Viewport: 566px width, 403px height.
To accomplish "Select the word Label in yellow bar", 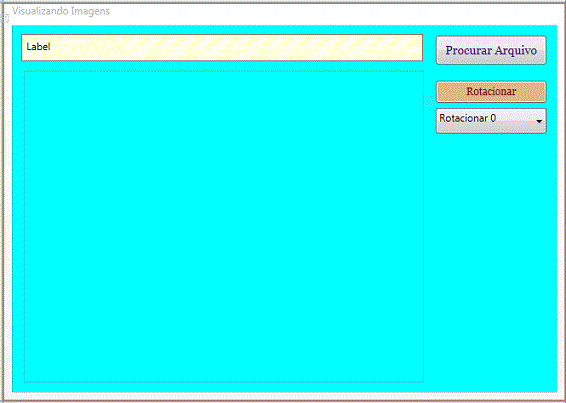I will point(38,47).
